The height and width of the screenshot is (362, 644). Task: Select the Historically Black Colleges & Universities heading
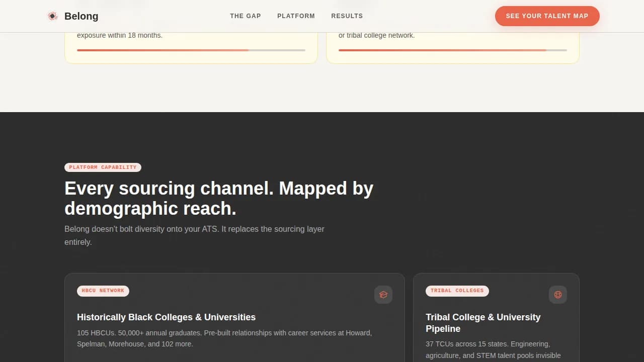pos(166,317)
